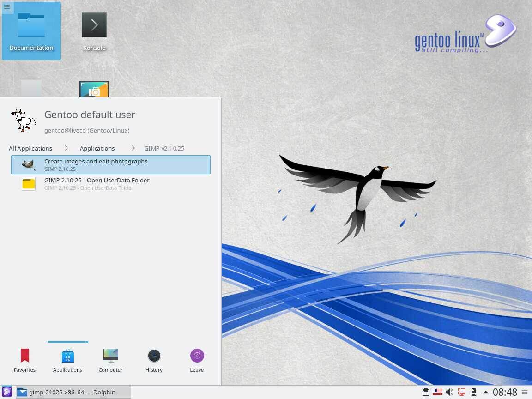Screen dimensions: 532x399
Task: Click US flag keyboard layout indicator
Action: [x=437, y=392]
